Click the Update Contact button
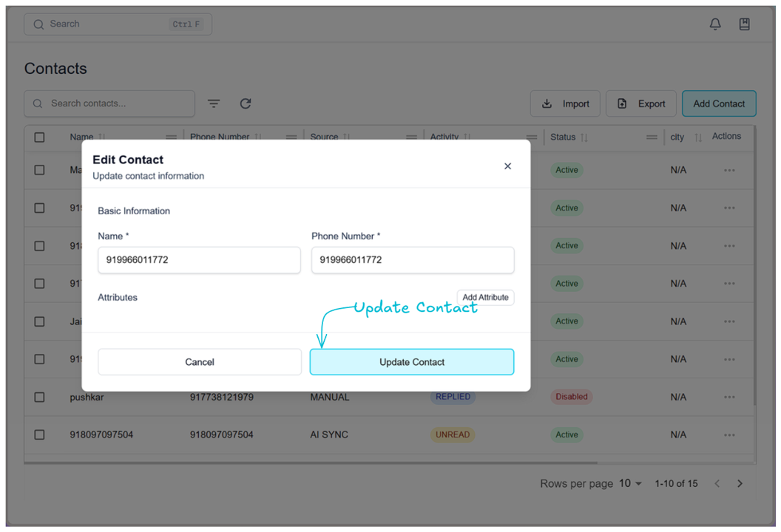781x532 pixels. 412,362
